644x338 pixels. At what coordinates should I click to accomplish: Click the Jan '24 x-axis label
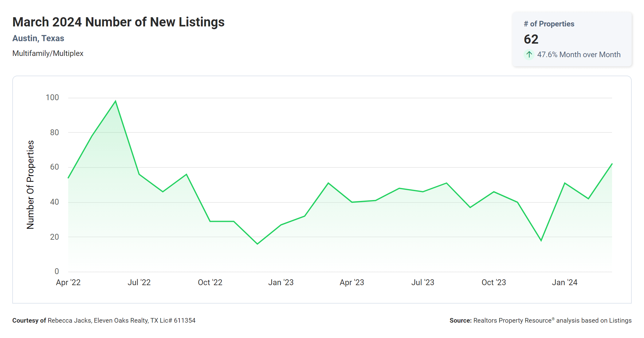click(x=564, y=282)
